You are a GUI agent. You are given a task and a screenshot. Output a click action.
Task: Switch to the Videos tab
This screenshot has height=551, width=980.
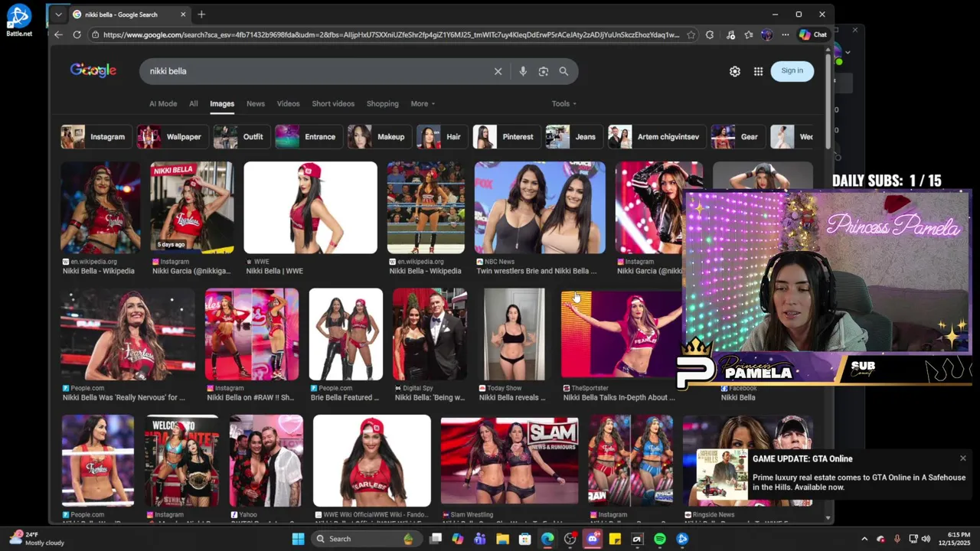(288, 104)
